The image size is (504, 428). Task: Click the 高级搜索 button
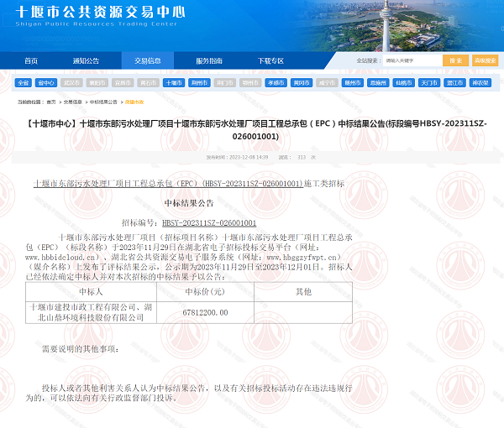(x=485, y=61)
